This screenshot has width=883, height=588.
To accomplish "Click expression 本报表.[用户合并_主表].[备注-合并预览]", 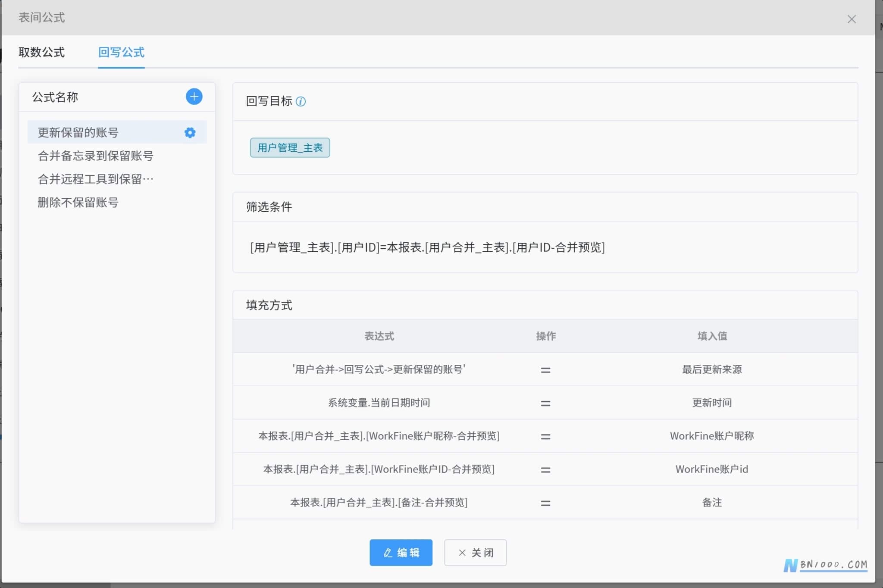I will click(379, 502).
